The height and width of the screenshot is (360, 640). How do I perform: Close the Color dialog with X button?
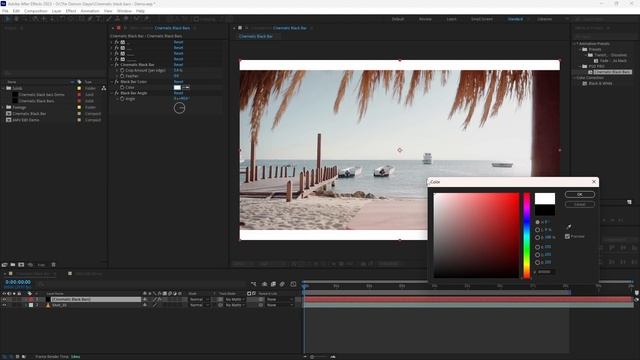point(594,182)
